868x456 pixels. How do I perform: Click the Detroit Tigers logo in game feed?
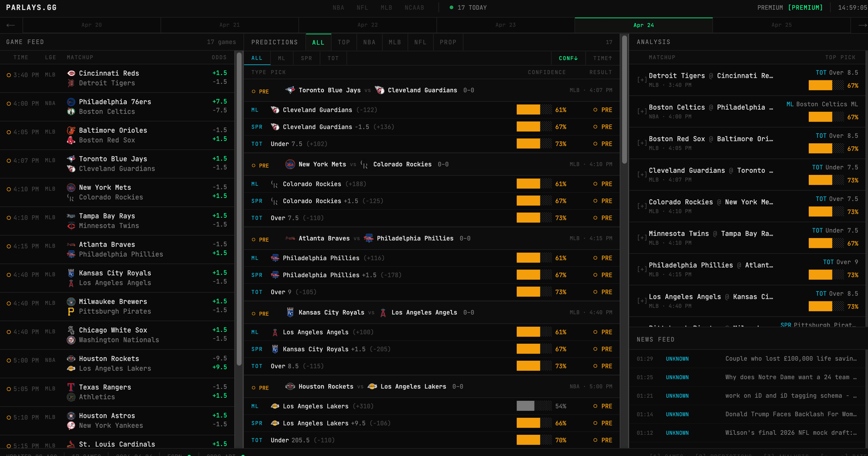coord(71,83)
